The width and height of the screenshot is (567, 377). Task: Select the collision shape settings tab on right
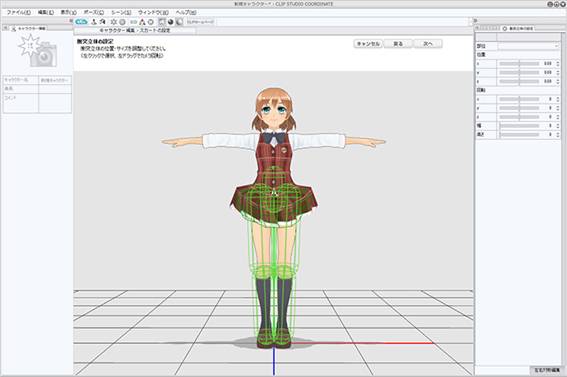(x=518, y=28)
